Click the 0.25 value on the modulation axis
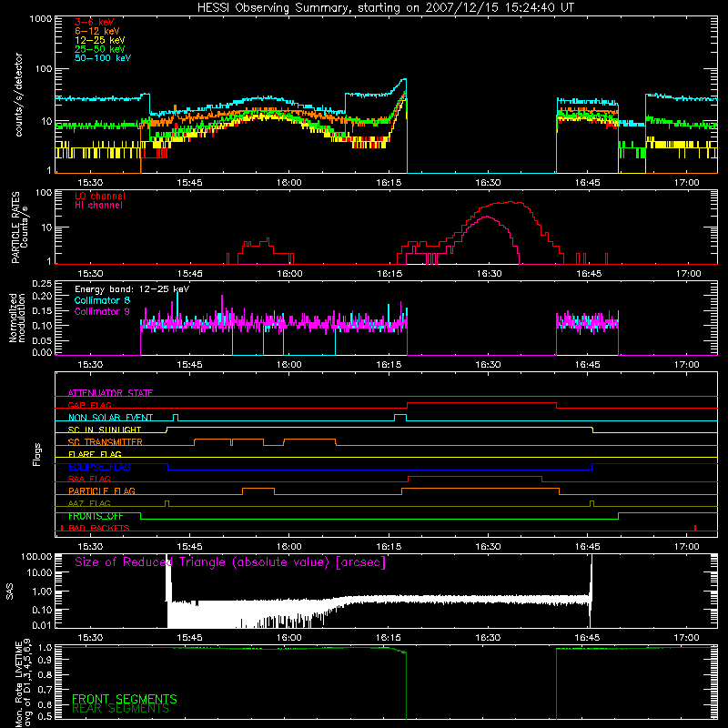This screenshot has height=728, width=728. [x=42, y=284]
